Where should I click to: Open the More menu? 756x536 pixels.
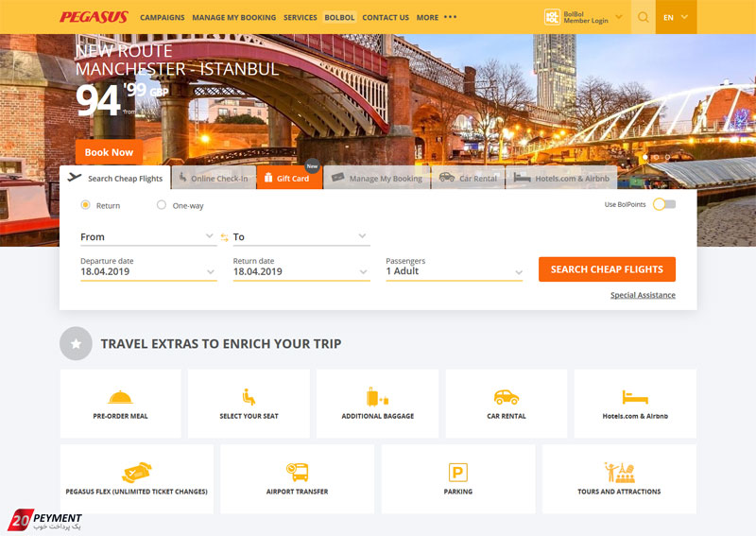point(427,17)
